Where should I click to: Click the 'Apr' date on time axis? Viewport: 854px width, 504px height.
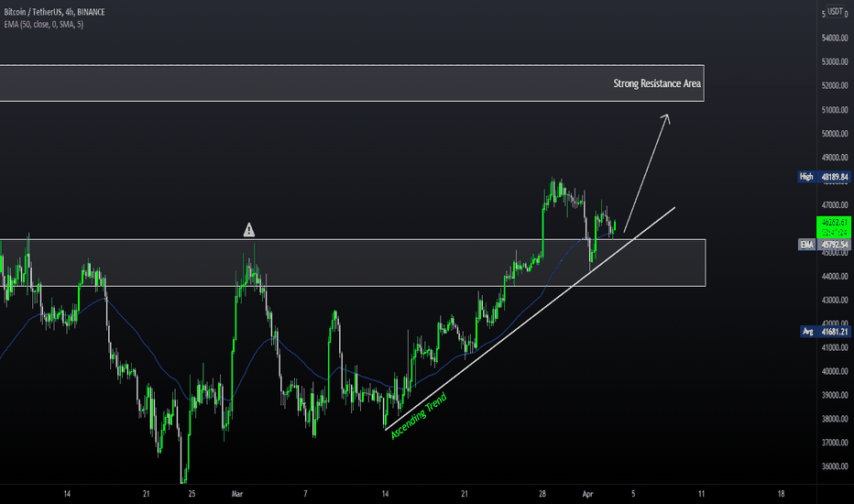(x=587, y=494)
